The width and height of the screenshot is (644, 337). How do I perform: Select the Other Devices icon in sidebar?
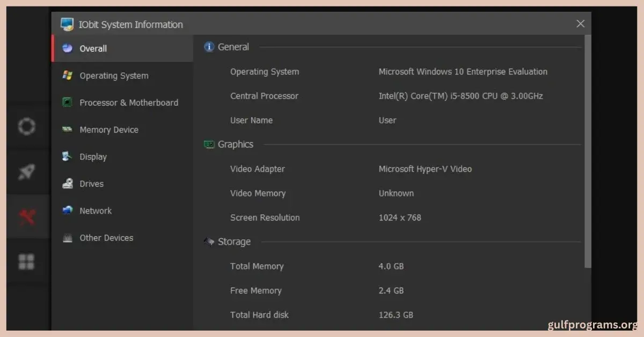(x=67, y=238)
